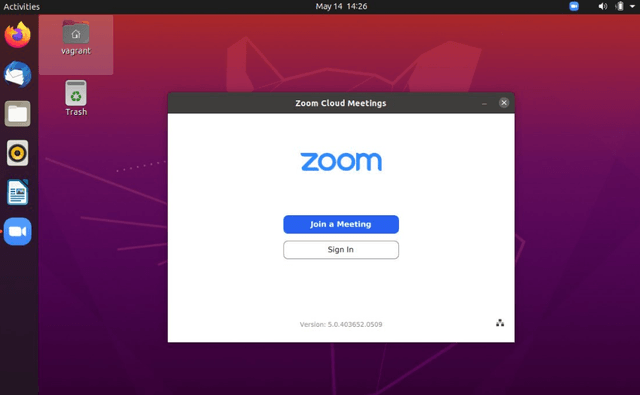Click the Zoom tray icon in top bar
Viewport: 640px width, 395px height.
coord(574,7)
